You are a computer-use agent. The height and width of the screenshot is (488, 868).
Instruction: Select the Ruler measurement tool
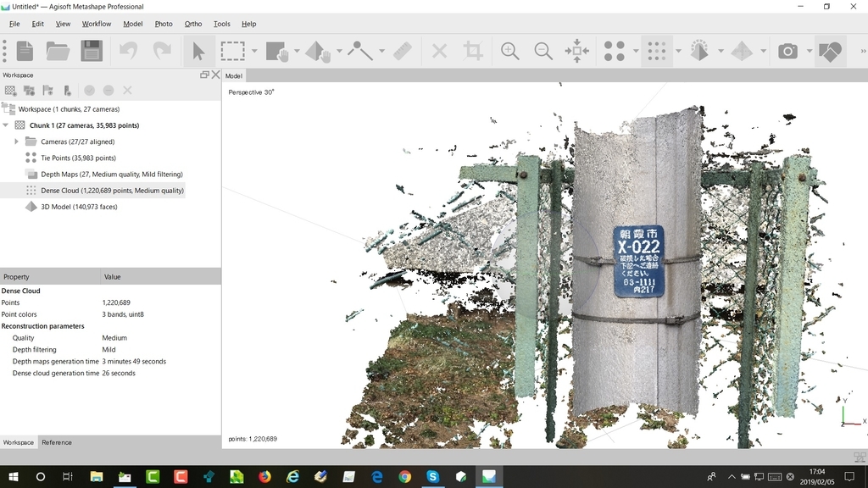coord(403,51)
